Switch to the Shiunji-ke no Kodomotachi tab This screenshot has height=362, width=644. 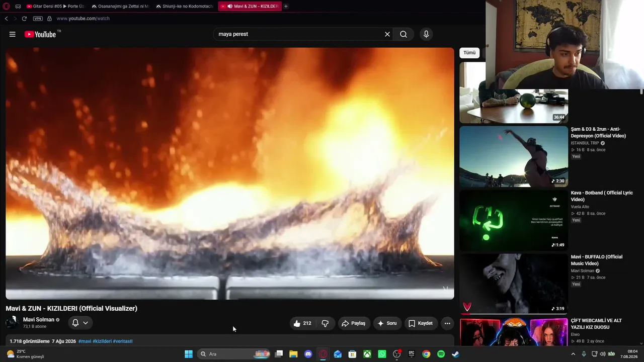(x=185, y=7)
